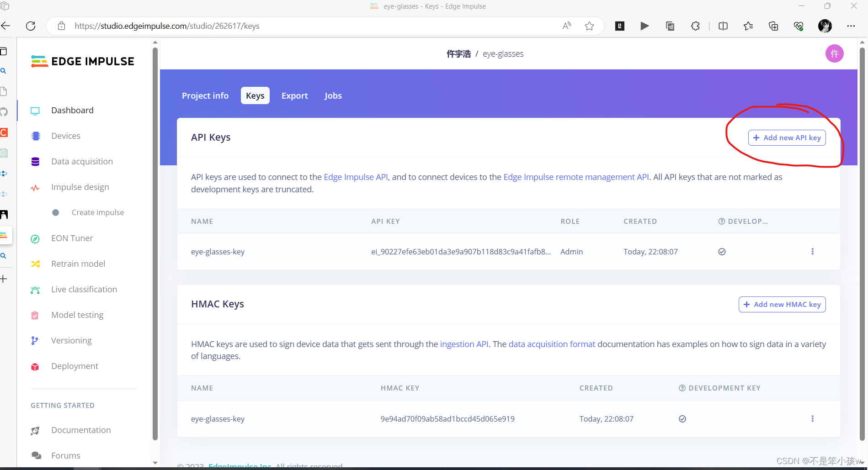Click the Edge Impulse logo
868x470 pixels.
(82, 61)
